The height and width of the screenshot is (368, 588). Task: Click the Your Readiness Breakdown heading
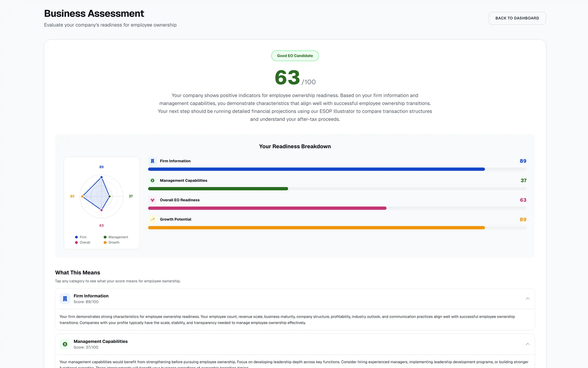(295, 146)
